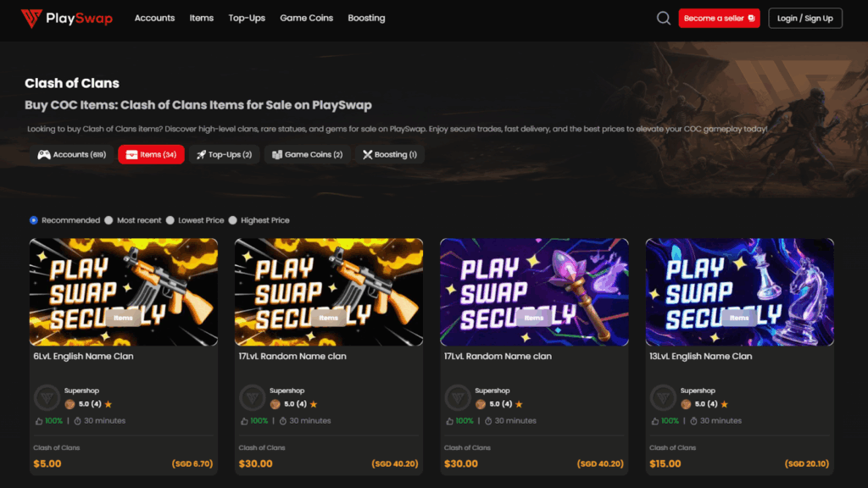Viewport: 868px width, 488px height.
Task: Switch to the Accounts (619) tab
Action: point(70,154)
